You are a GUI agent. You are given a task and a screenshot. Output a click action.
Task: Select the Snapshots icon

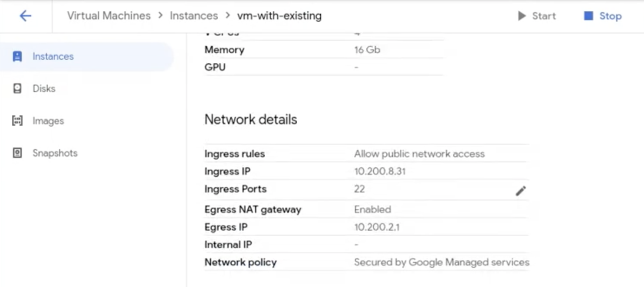pyautogui.click(x=17, y=153)
